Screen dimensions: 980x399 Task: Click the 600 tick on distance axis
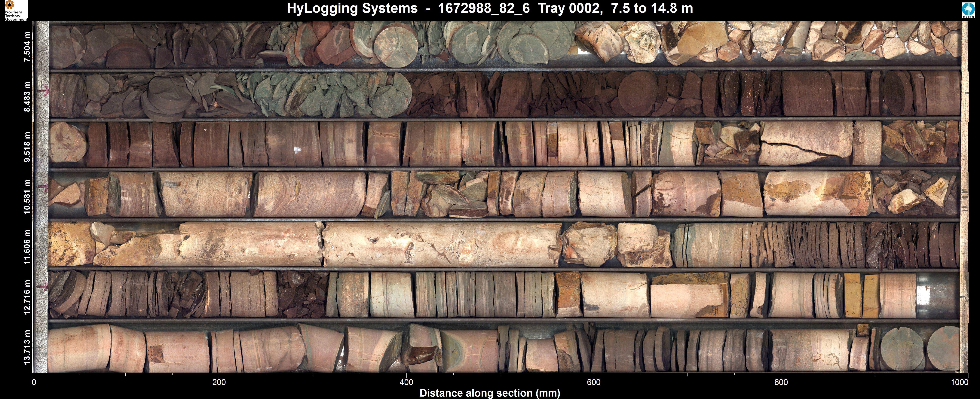click(593, 382)
